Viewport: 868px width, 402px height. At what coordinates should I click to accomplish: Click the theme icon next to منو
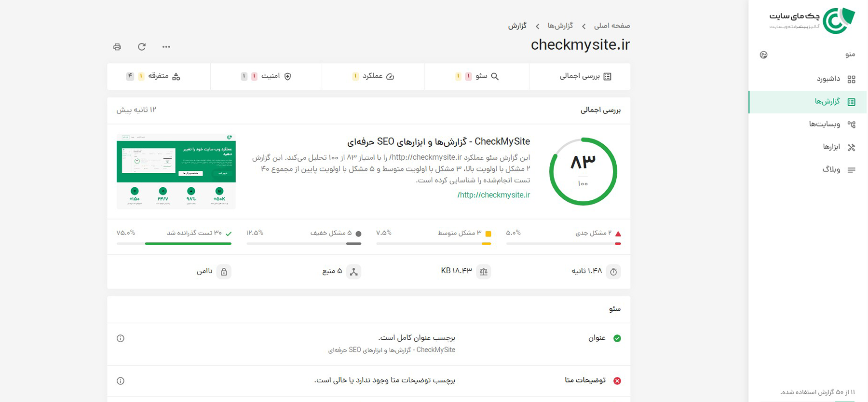763,55
